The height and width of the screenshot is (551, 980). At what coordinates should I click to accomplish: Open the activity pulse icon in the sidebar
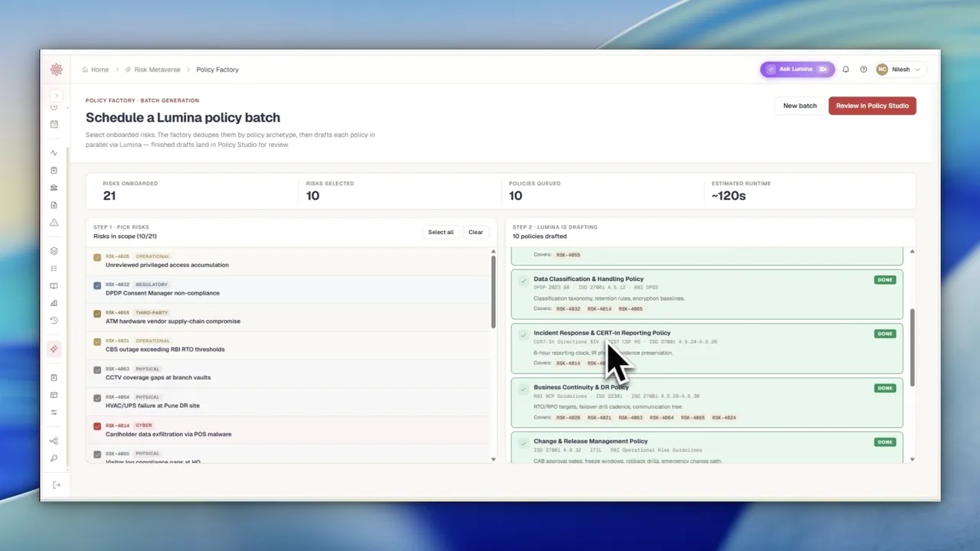(54, 153)
